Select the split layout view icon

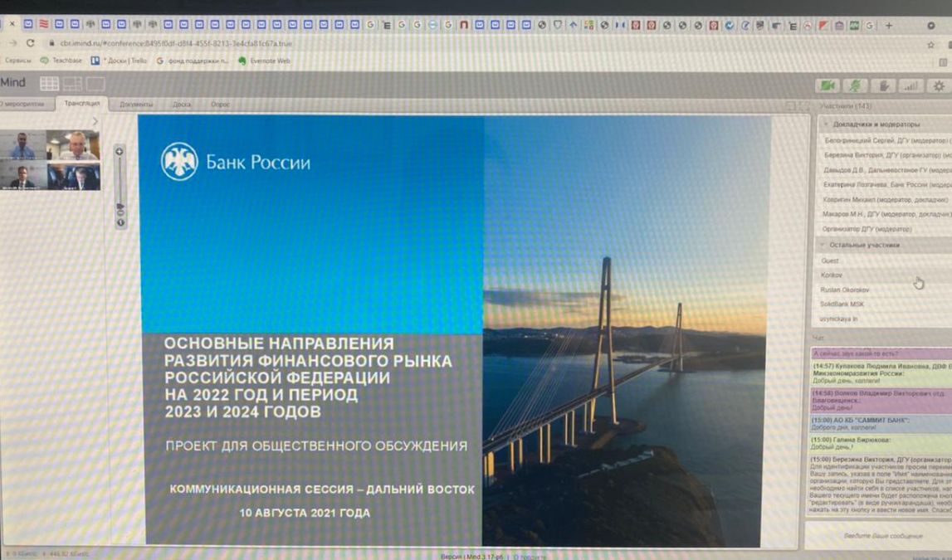(x=72, y=84)
